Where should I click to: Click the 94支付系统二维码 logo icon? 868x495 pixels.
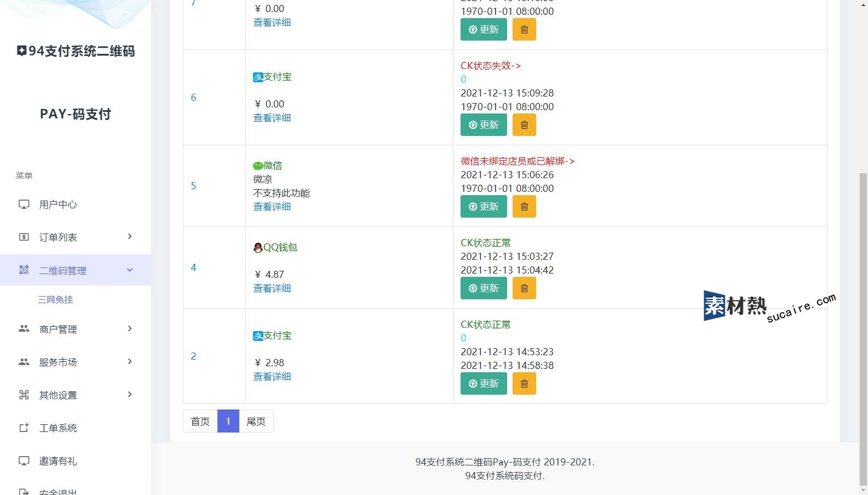tap(21, 51)
